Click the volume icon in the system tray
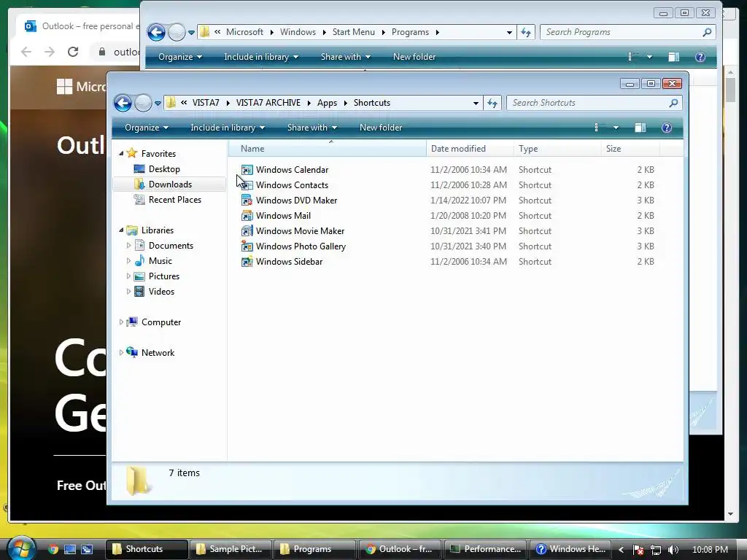 [x=673, y=550]
